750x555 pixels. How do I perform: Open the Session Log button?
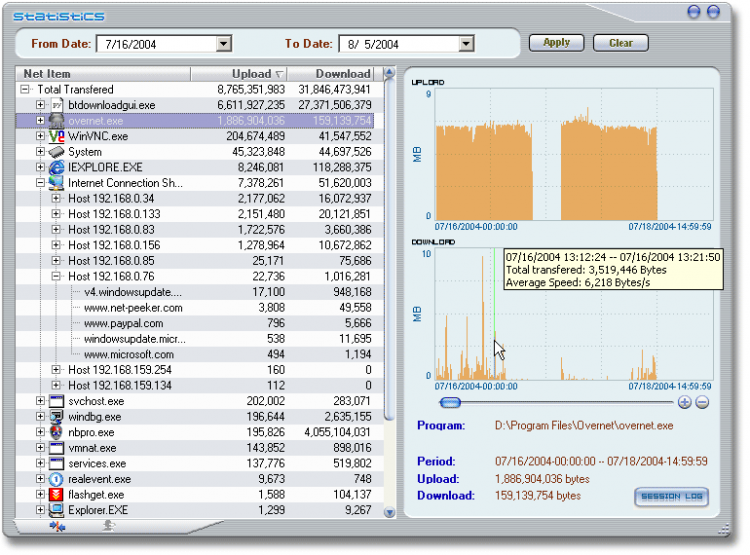[x=672, y=497]
